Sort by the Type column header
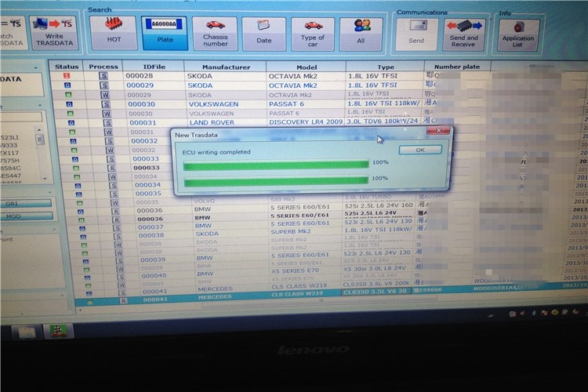Image resolution: width=588 pixels, height=392 pixels. point(386,67)
